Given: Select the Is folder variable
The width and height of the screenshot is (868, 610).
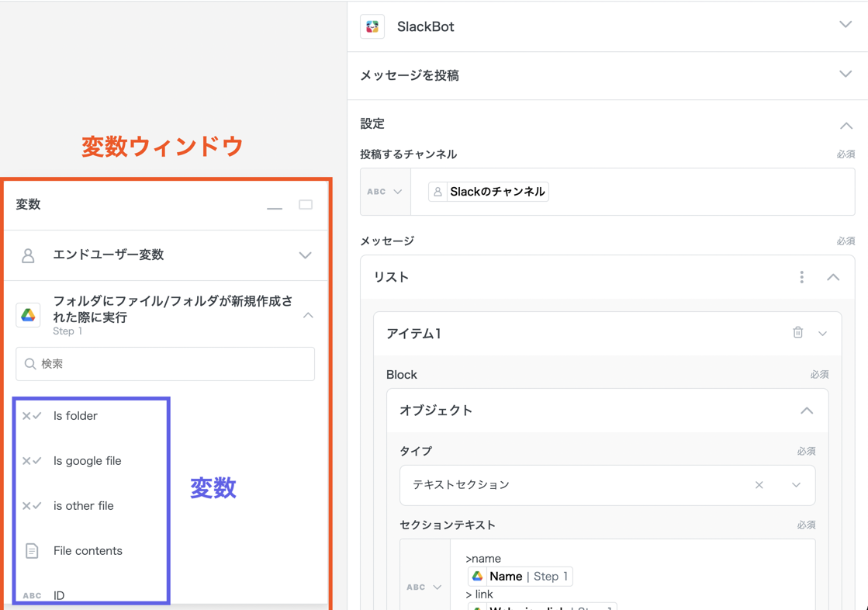Looking at the screenshot, I should click(75, 416).
